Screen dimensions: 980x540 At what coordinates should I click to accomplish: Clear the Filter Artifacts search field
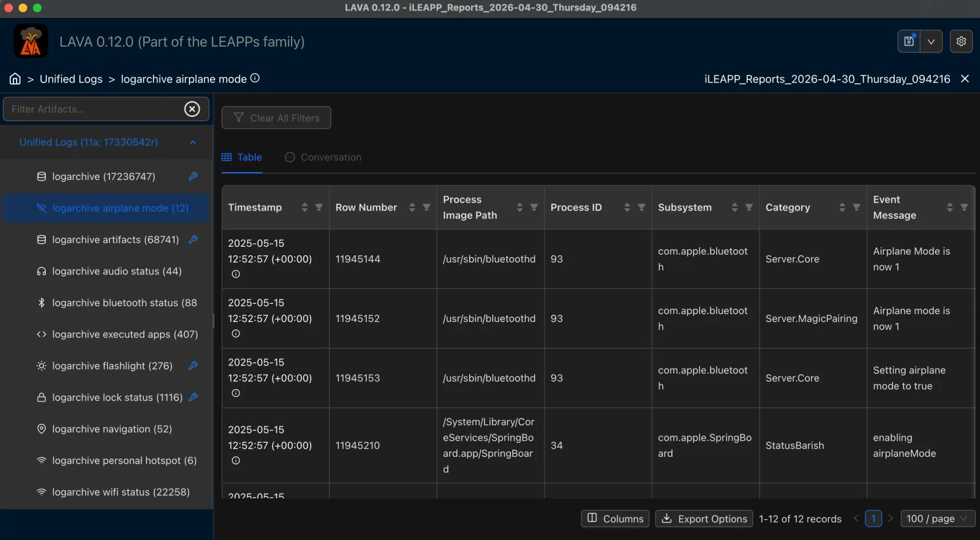(192, 109)
